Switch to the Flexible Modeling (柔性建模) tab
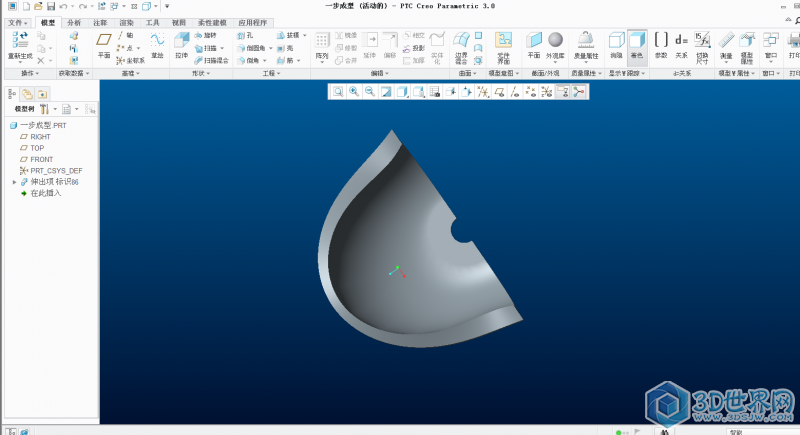 pos(212,22)
